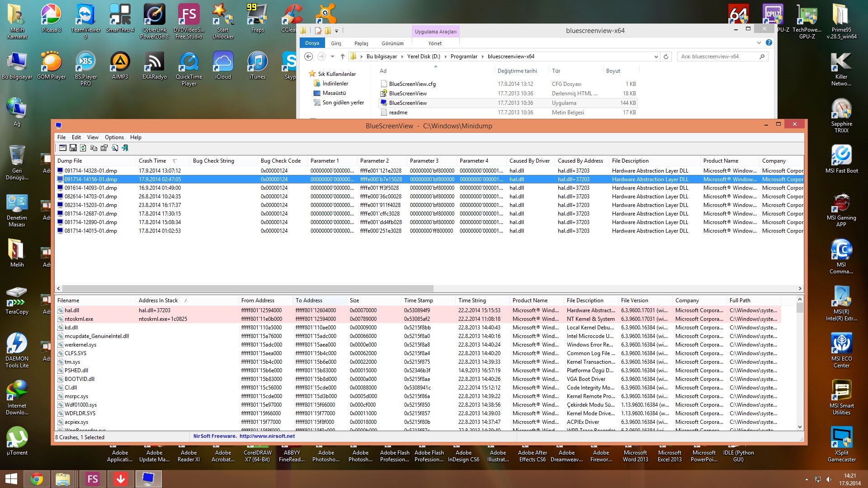The height and width of the screenshot is (488, 868).
Task: Open the Explorer help question mark icon
Action: (x=769, y=43)
